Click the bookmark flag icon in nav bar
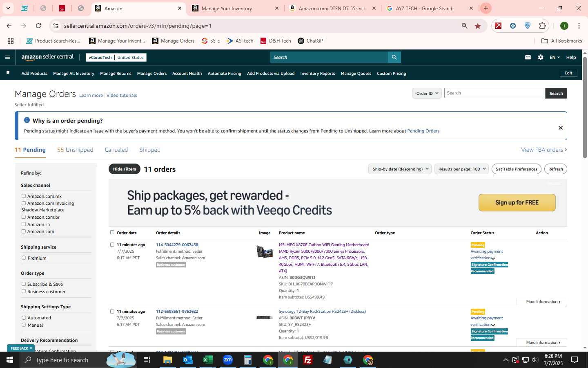The image size is (588, 368). pos(8,73)
